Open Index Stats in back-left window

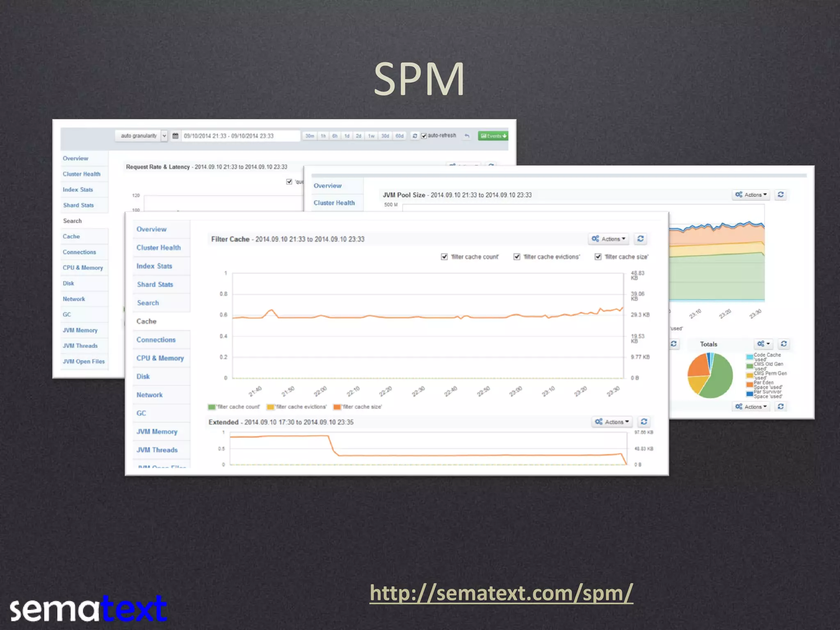point(78,189)
